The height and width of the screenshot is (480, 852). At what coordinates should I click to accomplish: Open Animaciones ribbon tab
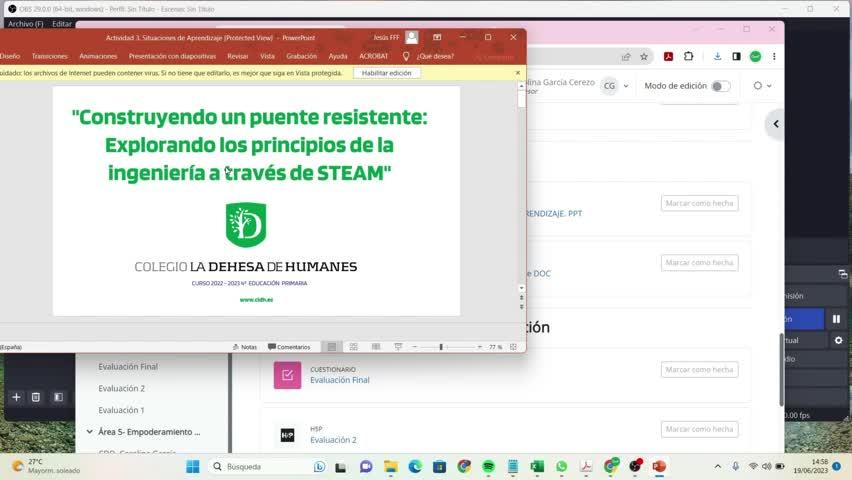[98, 56]
